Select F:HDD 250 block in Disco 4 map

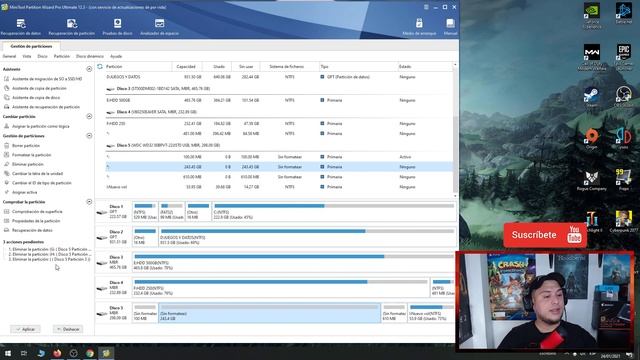[x=281, y=288]
